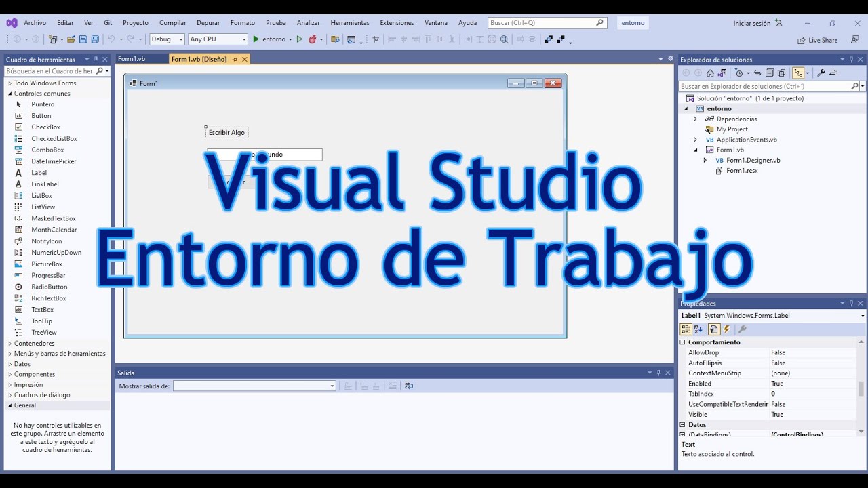Open the Solution Explorer Home icon
The height and width of the screenshot is (488, 868).
point(710,73)
